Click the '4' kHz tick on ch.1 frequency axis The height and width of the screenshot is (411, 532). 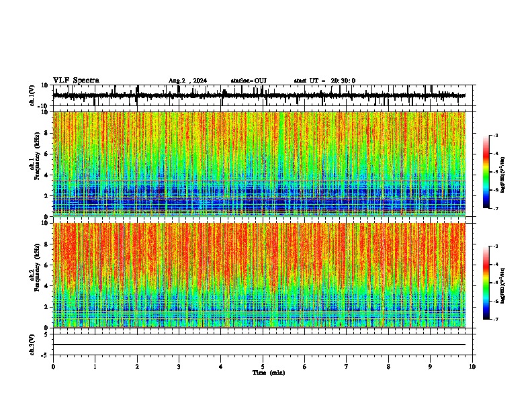coord(47,175)
